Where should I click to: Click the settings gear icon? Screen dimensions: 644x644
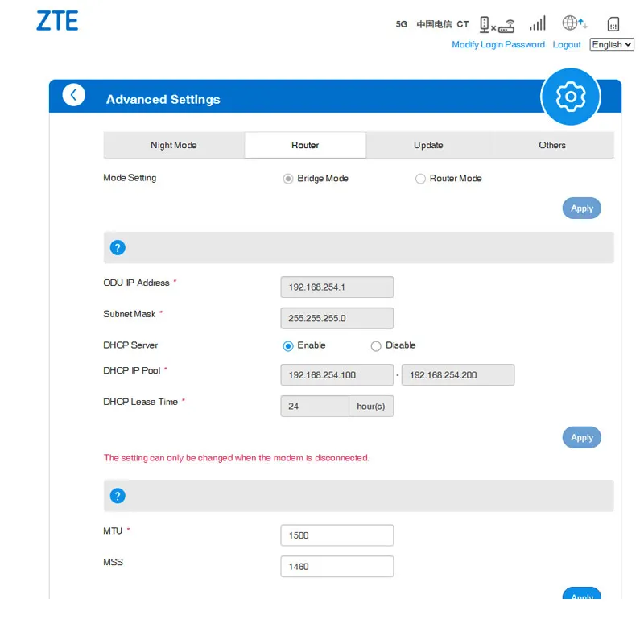pos(571,97)
